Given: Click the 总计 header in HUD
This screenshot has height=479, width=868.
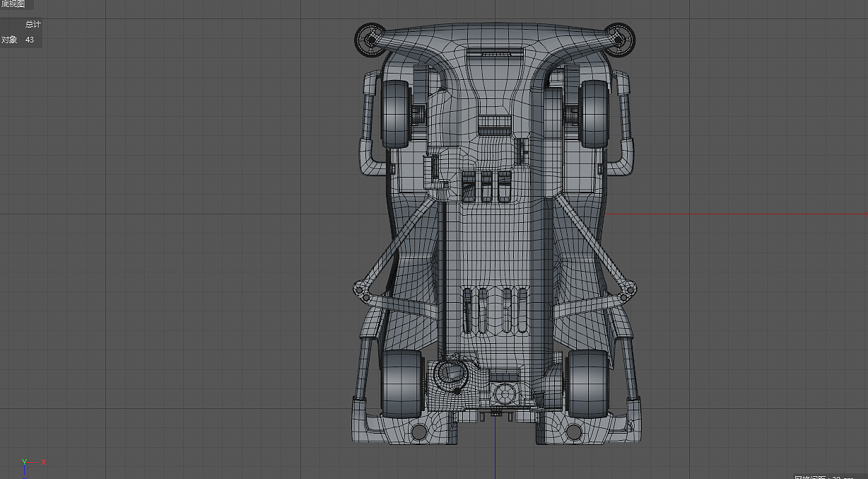Looking at the screenshot, I should click(x=33, y=25).
